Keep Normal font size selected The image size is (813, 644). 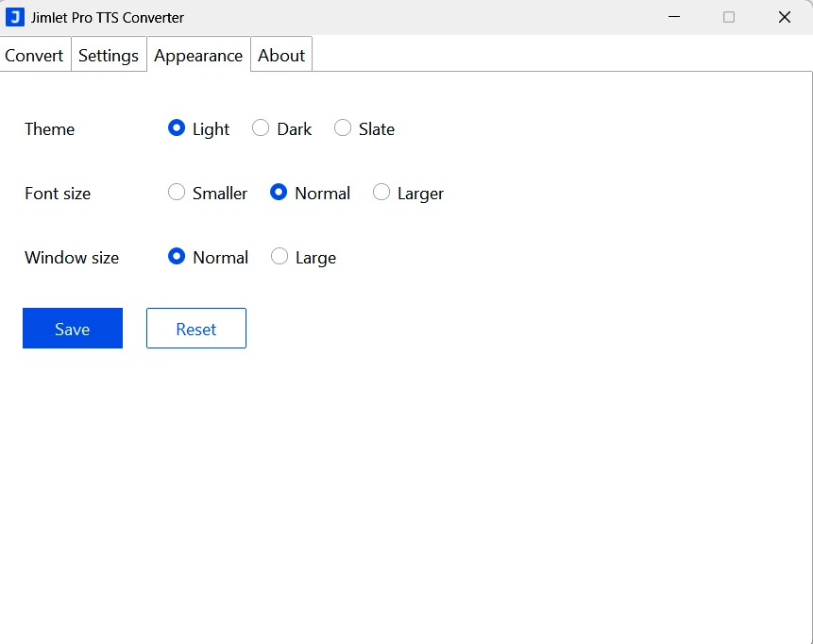click(x=279, y=193)
